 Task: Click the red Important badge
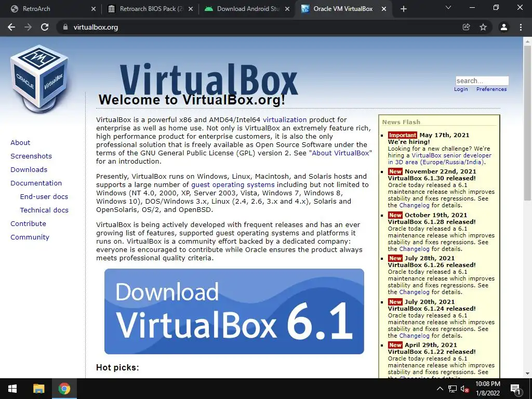403,135
